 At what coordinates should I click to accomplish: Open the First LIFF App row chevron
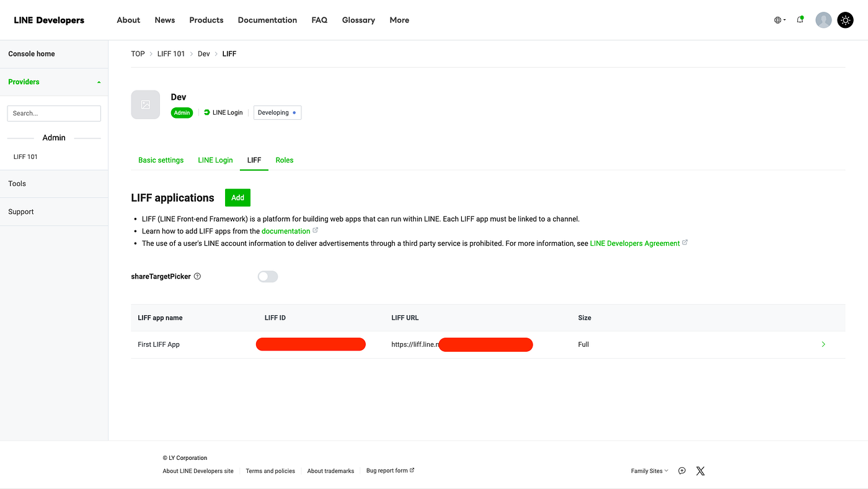pyautogui.click(x=823, y=344)
